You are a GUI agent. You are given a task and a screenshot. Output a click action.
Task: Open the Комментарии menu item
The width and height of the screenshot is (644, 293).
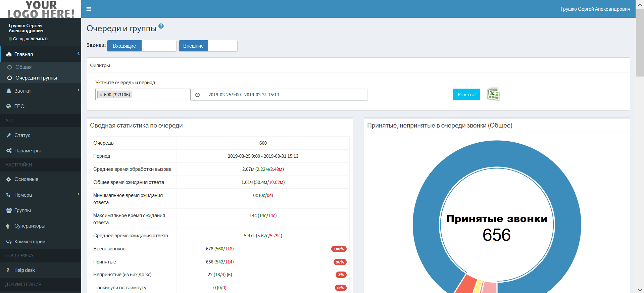click(x=41, y=242)
